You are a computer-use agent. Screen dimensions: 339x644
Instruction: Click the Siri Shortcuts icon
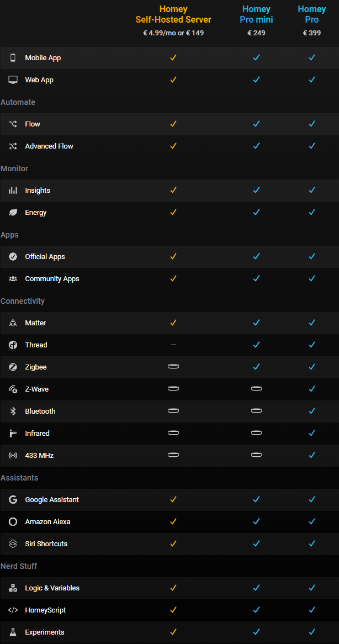point(13,544)
